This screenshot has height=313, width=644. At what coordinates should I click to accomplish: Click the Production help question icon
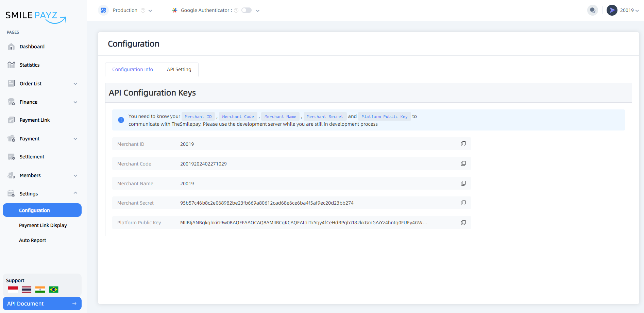(143, 11)
